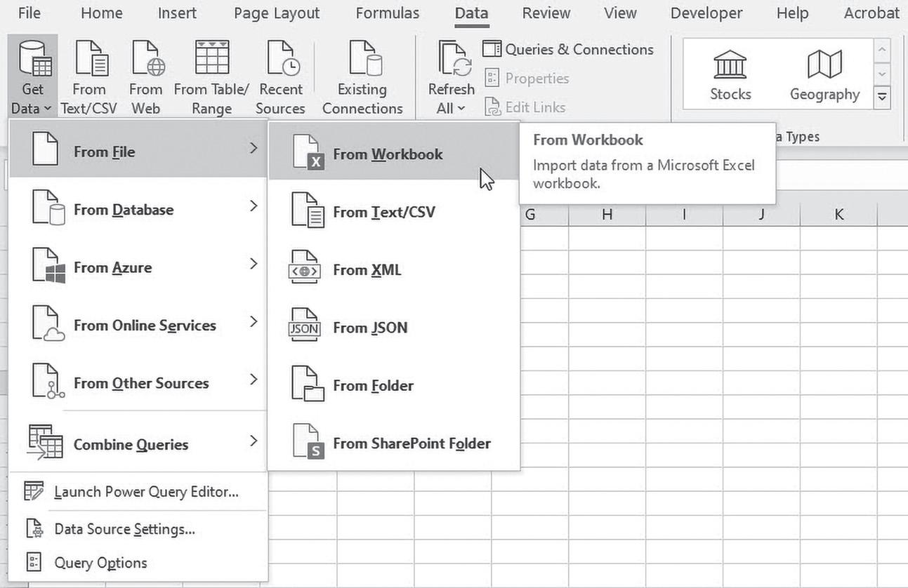Click the From Other Sources chevron arrow

click(x=254, y=380)
